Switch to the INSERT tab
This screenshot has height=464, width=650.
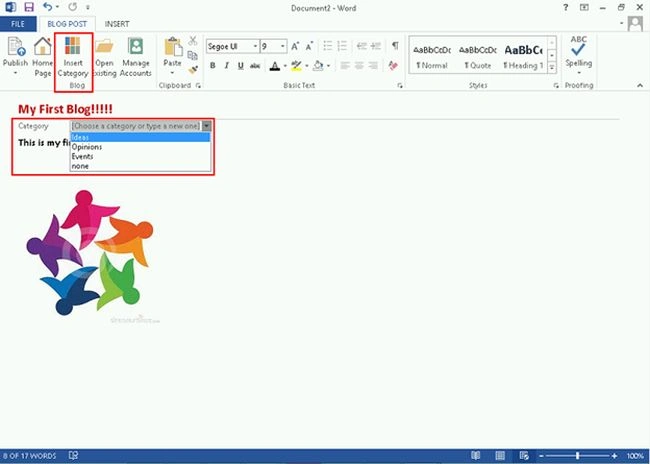point(117,24)
